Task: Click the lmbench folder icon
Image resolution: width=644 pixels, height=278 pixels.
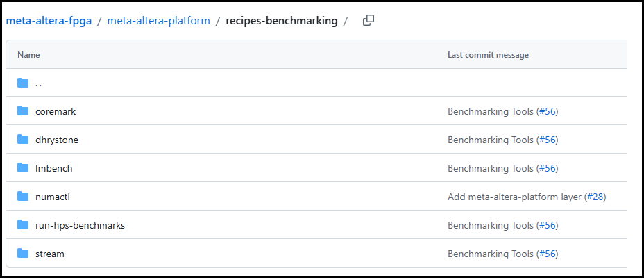Action: [x=23, y=168]
